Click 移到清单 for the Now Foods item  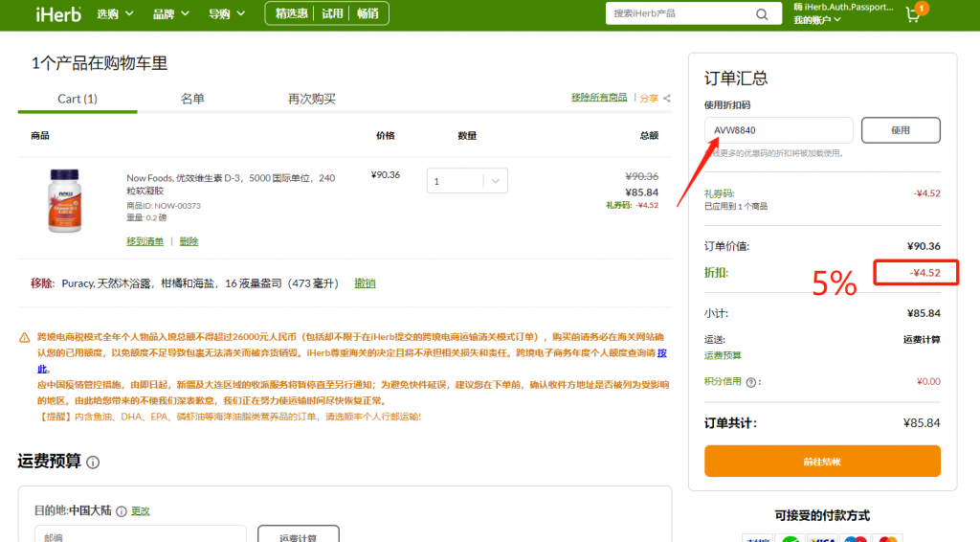tap(145, 241)
